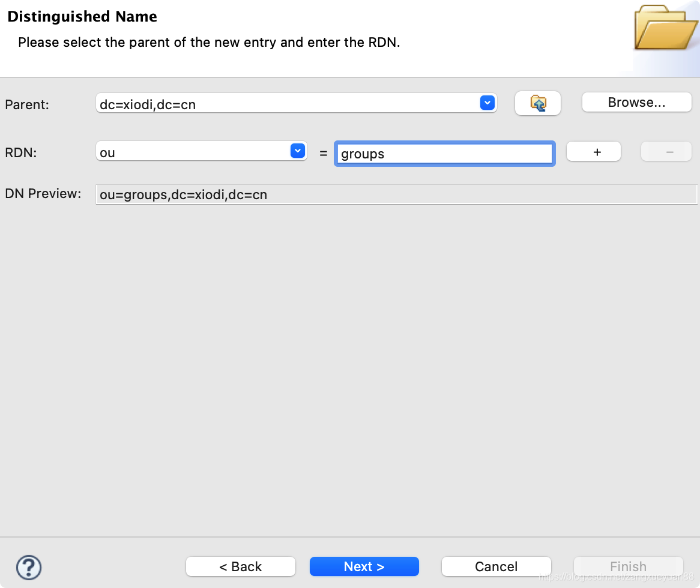Expand the RDN attribute type dropdown

(x=297, y=151)
